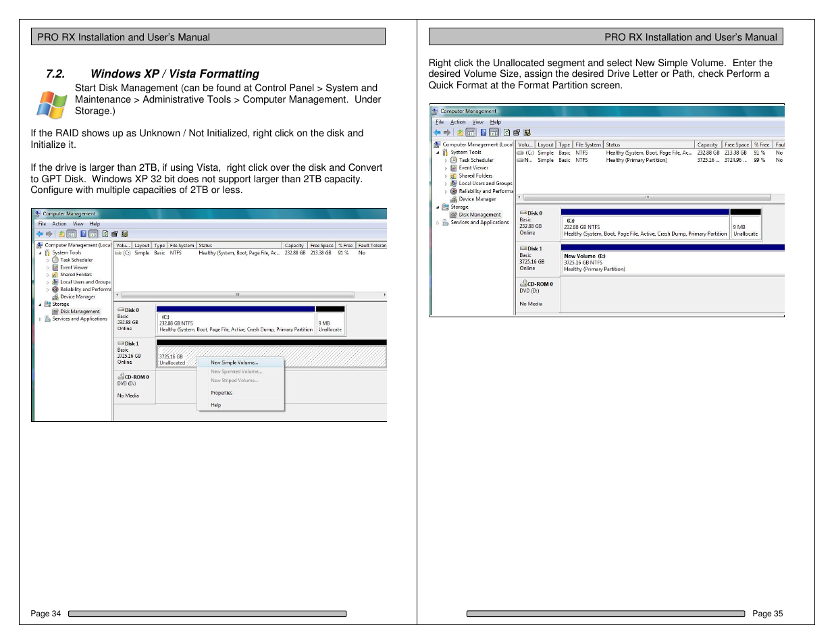Screen dimensions: 834x644
Task: Sort by Capacity column in page 34 screenshot
Action: 294,246
